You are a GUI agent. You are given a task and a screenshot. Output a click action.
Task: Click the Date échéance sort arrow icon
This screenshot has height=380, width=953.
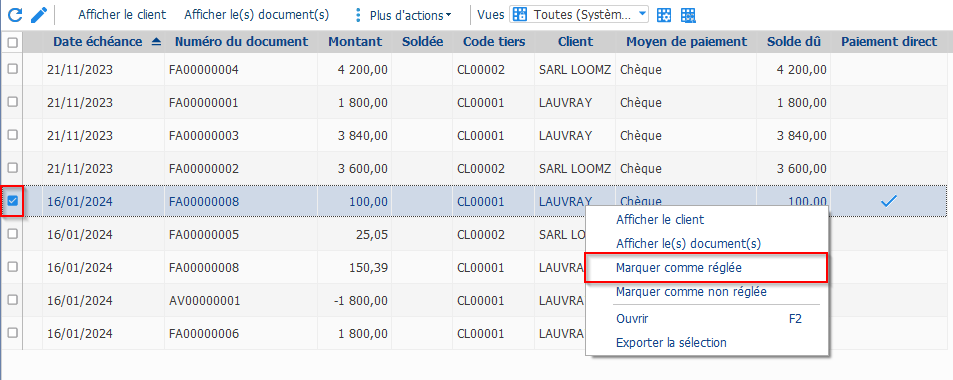[156, 41]
